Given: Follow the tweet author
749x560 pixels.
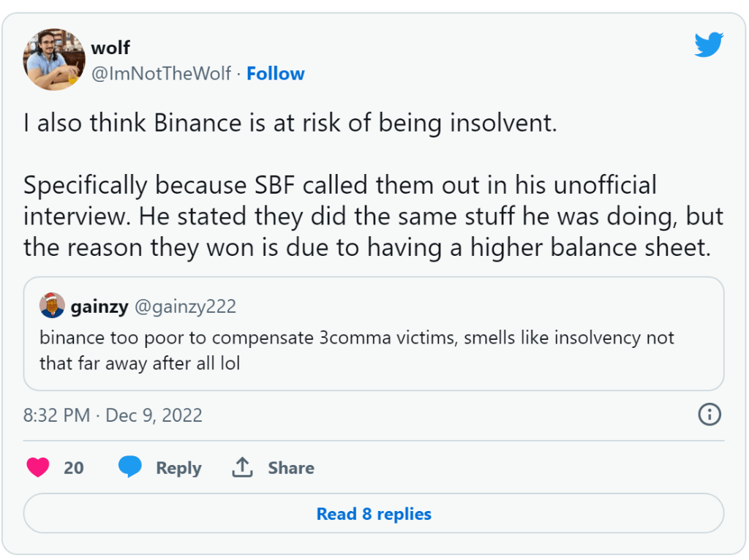Looking at the screenshot, I should (275, 74).
